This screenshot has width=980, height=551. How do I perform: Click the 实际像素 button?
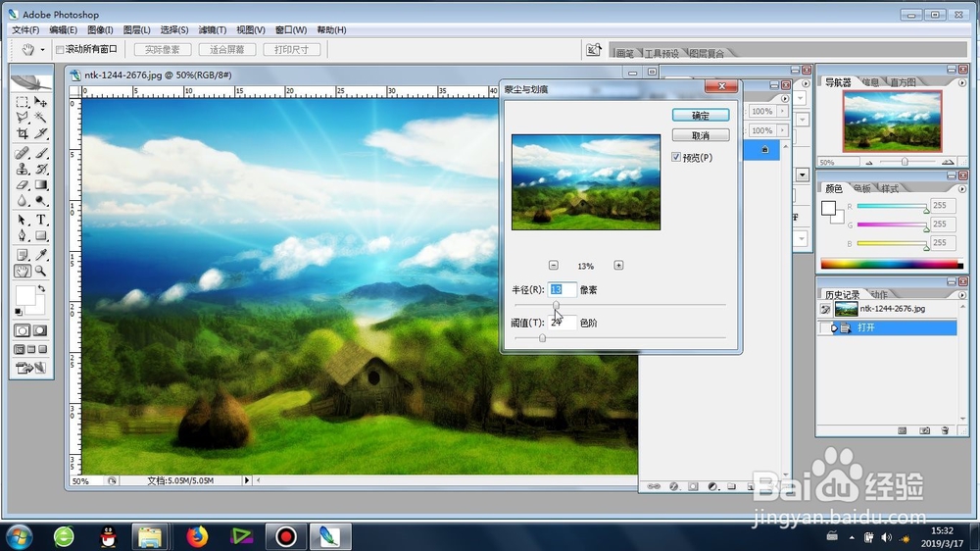click(162, 49)
